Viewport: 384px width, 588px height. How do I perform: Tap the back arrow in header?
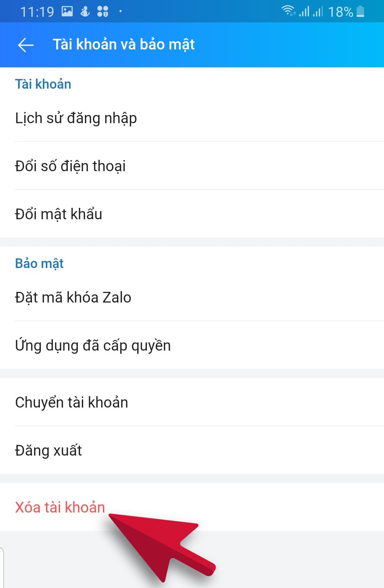26,45
